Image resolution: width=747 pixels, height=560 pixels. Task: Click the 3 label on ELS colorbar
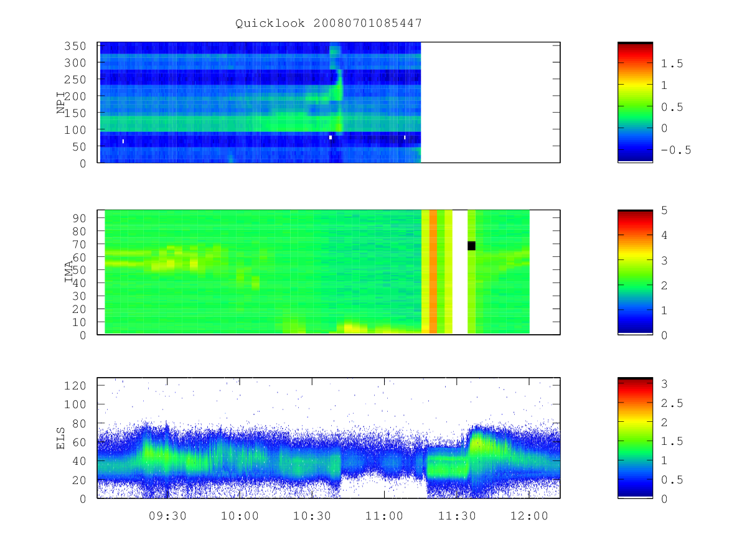pos(664,385)
